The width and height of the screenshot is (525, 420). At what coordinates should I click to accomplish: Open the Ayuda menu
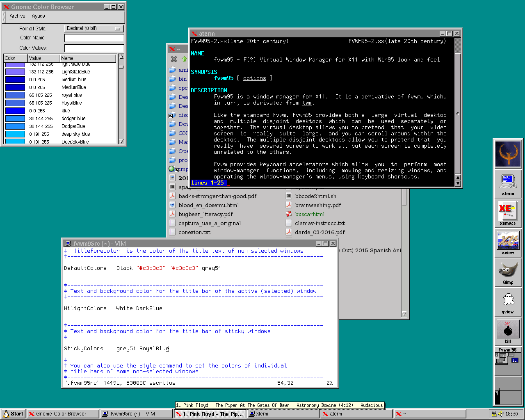pos(39,16)
